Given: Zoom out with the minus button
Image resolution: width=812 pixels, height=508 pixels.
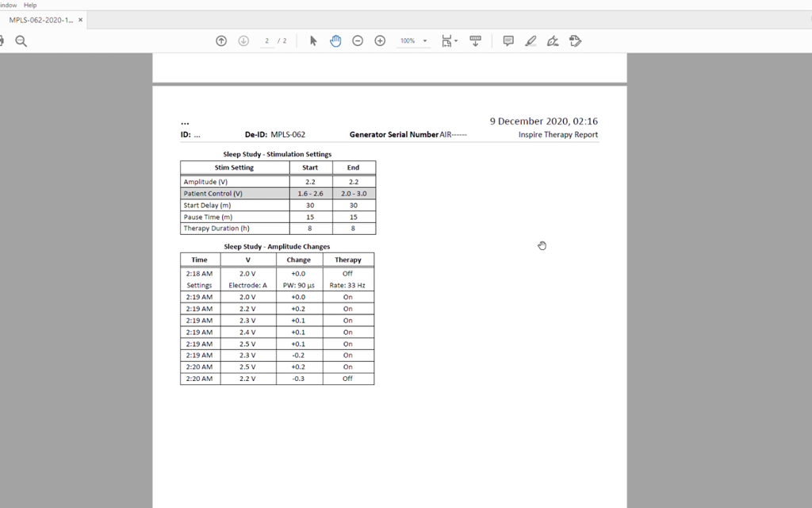Looking at the screenshot, I should [x=358, y=41].
